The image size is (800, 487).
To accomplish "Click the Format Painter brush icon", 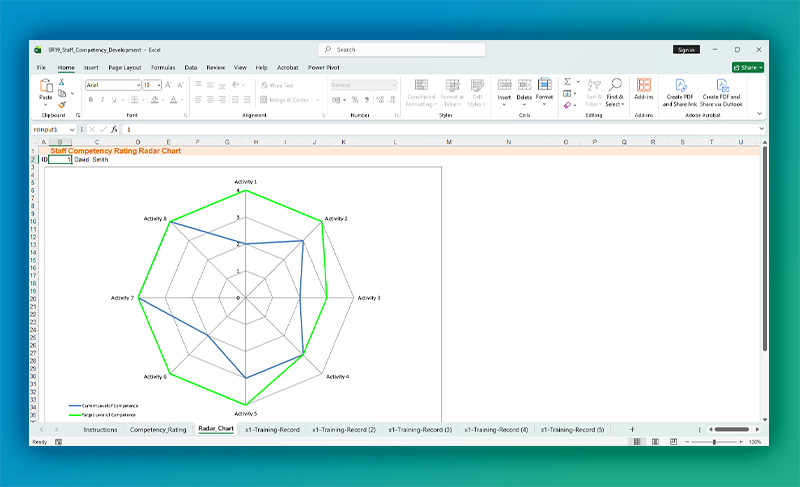I will click(61, 103).
